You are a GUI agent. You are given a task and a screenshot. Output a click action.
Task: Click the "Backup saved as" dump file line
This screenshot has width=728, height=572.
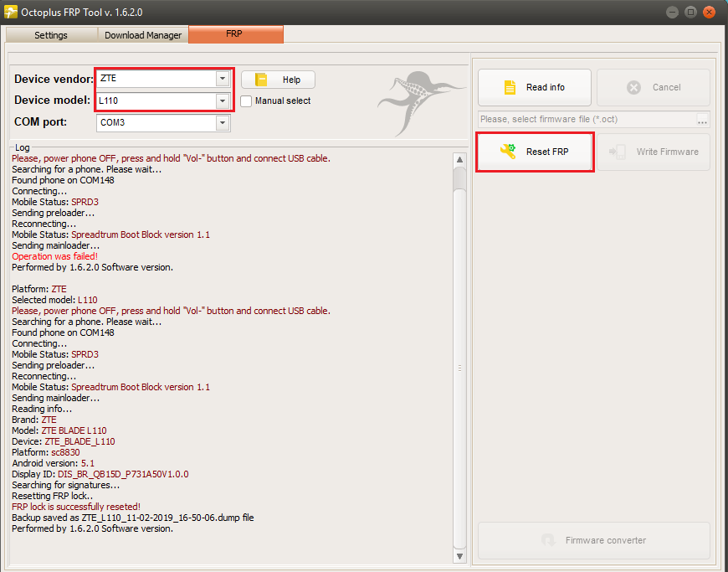(x=133, y=518)
